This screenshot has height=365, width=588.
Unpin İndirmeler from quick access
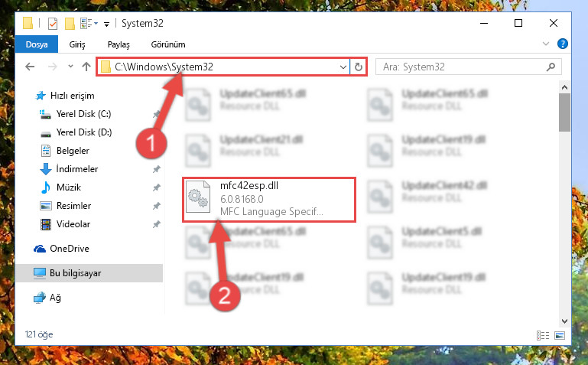tap(157, 169)
